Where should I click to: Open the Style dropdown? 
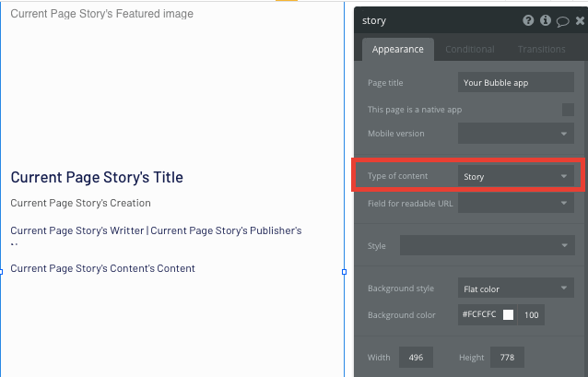coord(488,245)
